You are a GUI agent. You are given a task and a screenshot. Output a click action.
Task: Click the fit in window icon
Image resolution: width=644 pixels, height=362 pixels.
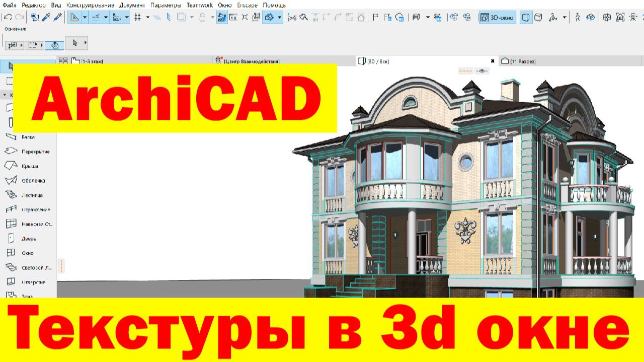click(x=607, y=17)
